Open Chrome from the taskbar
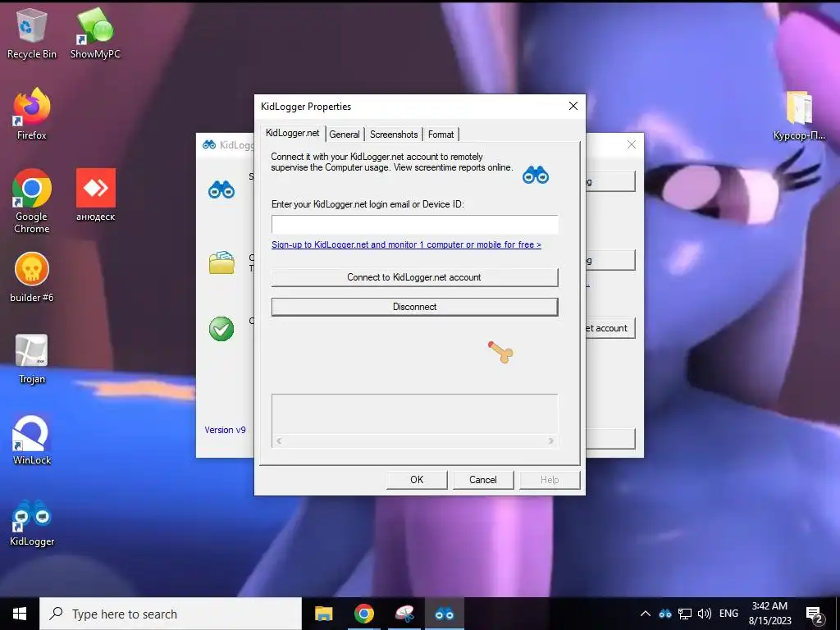The height and width of the screenshot is (630, 840). pos(363,614)
